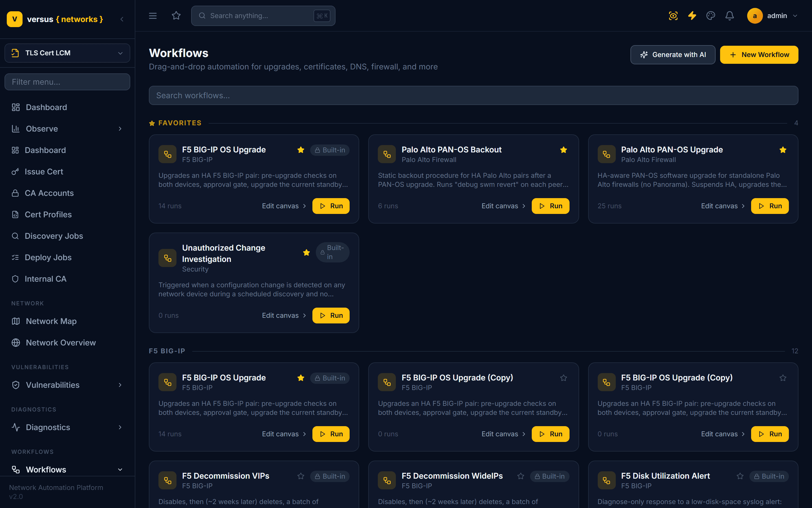The width and height of the screenshot is (812, 508).
Task: Unfavorite Palo Alto PAN-OS Backout star
Action: [x=563, y=150]
